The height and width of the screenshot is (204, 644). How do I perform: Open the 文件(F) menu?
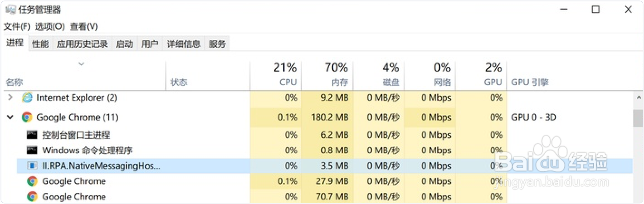17,27
